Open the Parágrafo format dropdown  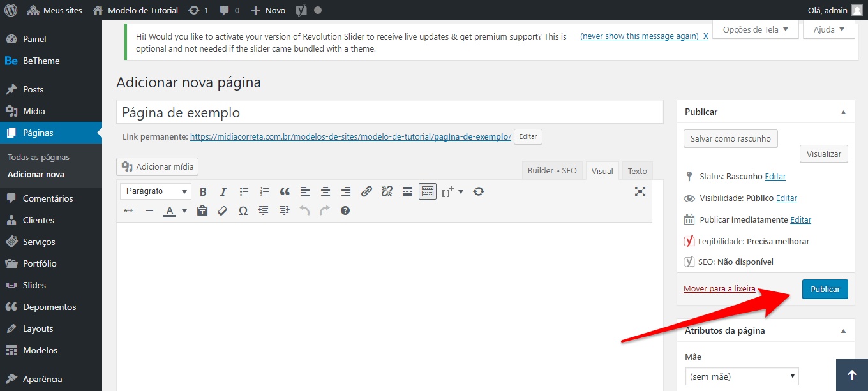[x=158, y=191]
